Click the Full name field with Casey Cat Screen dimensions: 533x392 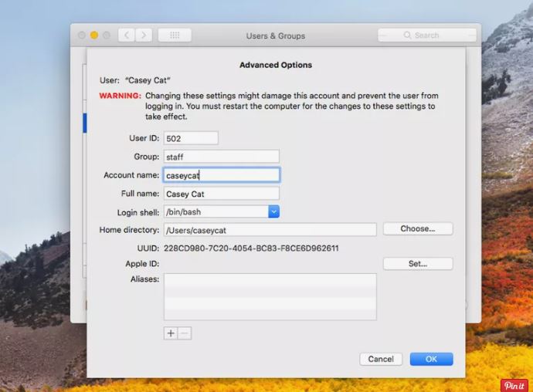click(x=222, y=194)
